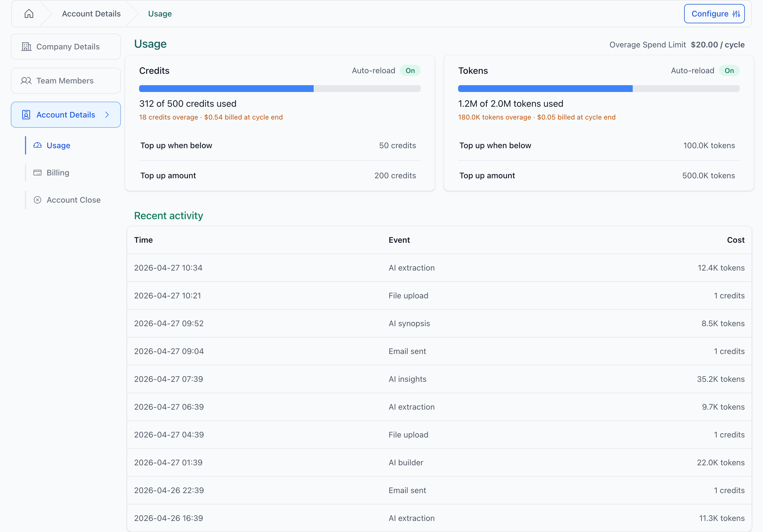
Task: Open Team Members section
Action: pos(66,81)
